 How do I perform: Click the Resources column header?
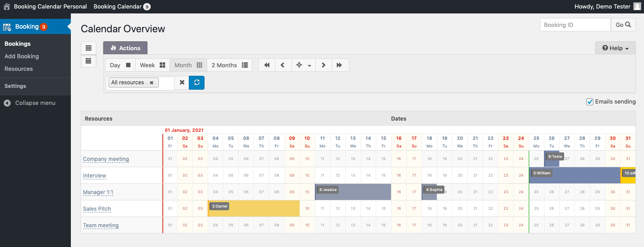[x=99, y=119]
